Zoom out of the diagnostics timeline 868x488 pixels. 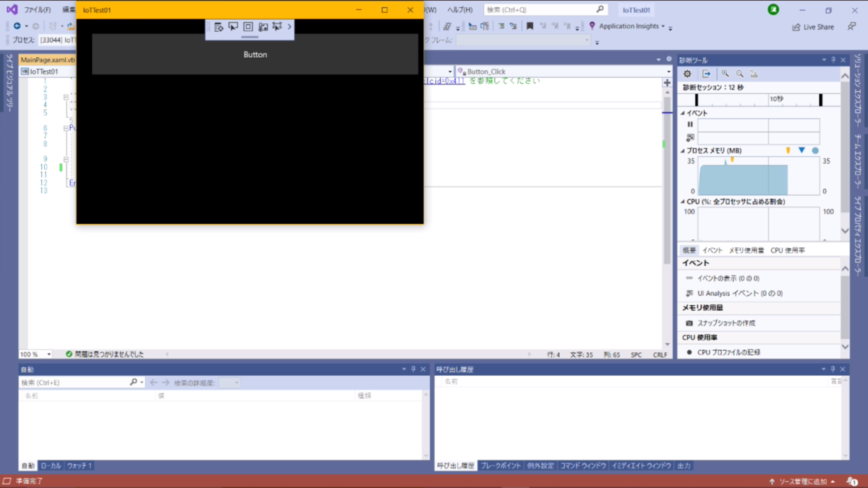coord(738,73)
